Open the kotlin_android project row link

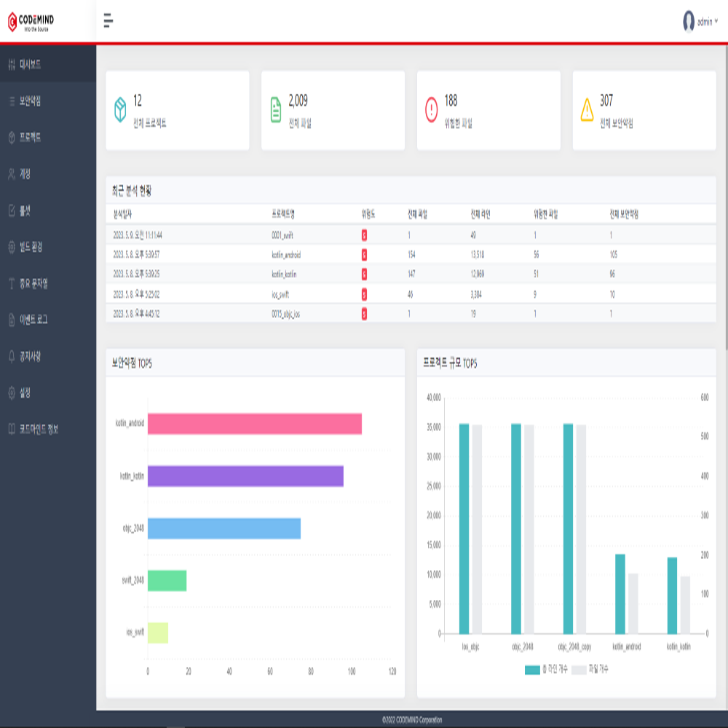pos(285,255)
